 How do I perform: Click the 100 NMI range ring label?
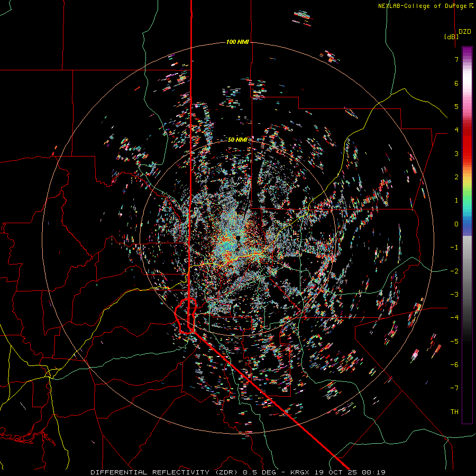(237, 42)
